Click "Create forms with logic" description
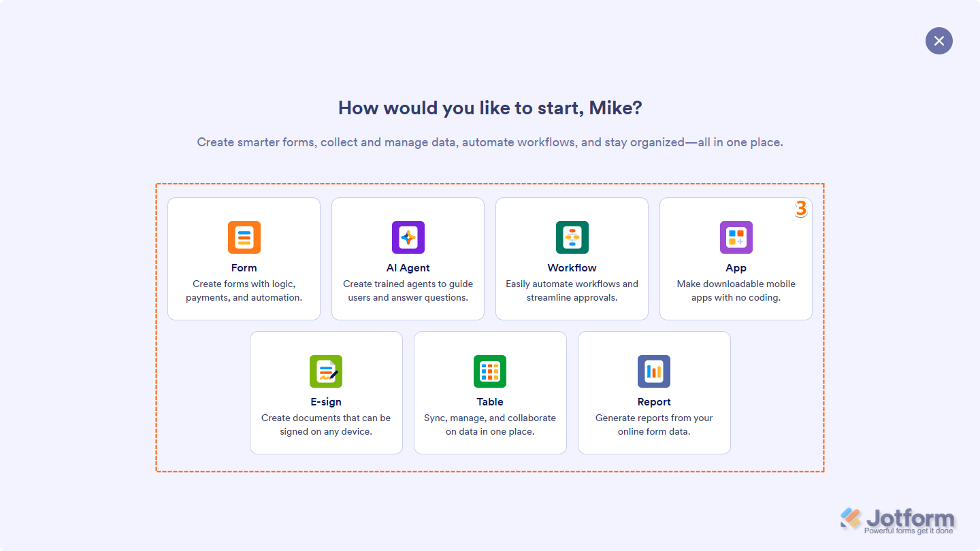 pyautogui.click(x=244, y=284)
